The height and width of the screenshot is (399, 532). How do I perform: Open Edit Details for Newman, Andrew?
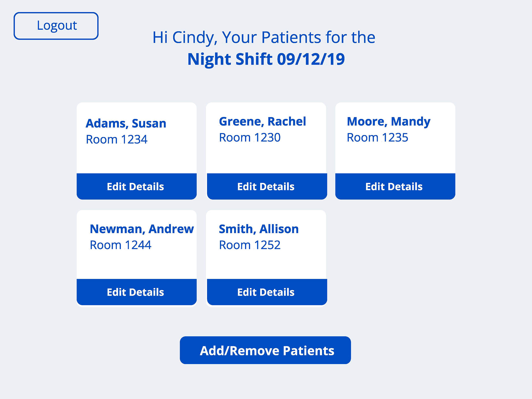[x=137, y=292]
